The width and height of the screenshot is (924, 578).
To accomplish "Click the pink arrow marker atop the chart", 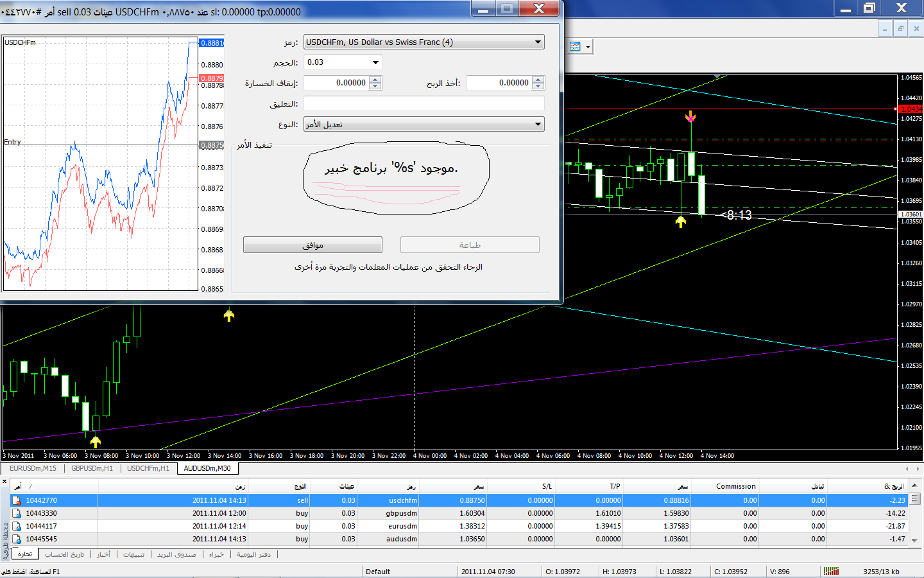I will click(x=690, y=116).
